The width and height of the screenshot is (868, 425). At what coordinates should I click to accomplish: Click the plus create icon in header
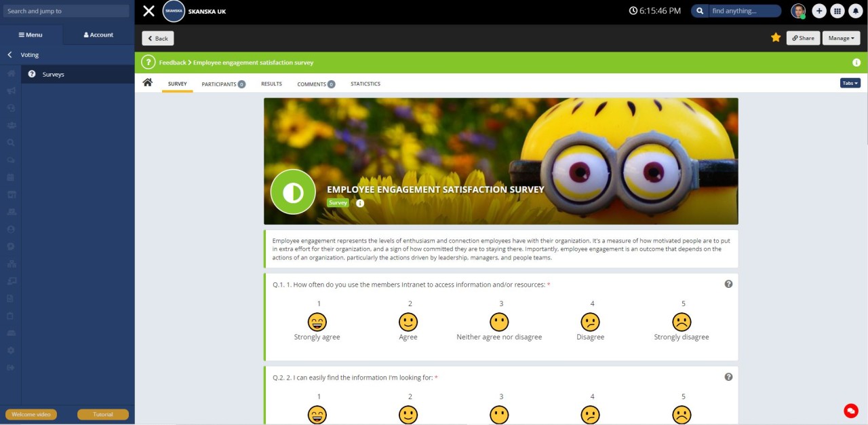point(819,11)
